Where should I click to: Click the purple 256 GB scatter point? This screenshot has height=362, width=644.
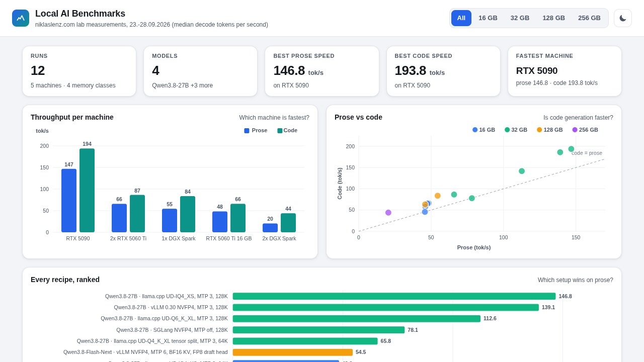point(388,213)
